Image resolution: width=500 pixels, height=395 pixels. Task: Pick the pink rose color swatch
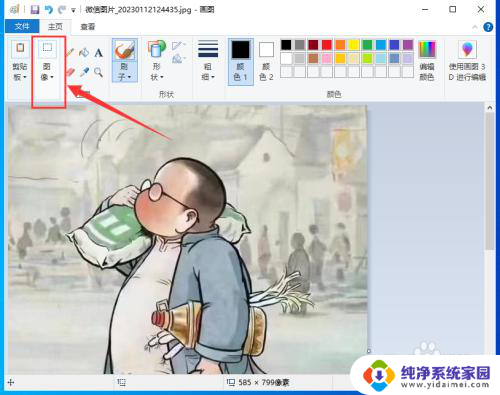(x=327, y=58)
